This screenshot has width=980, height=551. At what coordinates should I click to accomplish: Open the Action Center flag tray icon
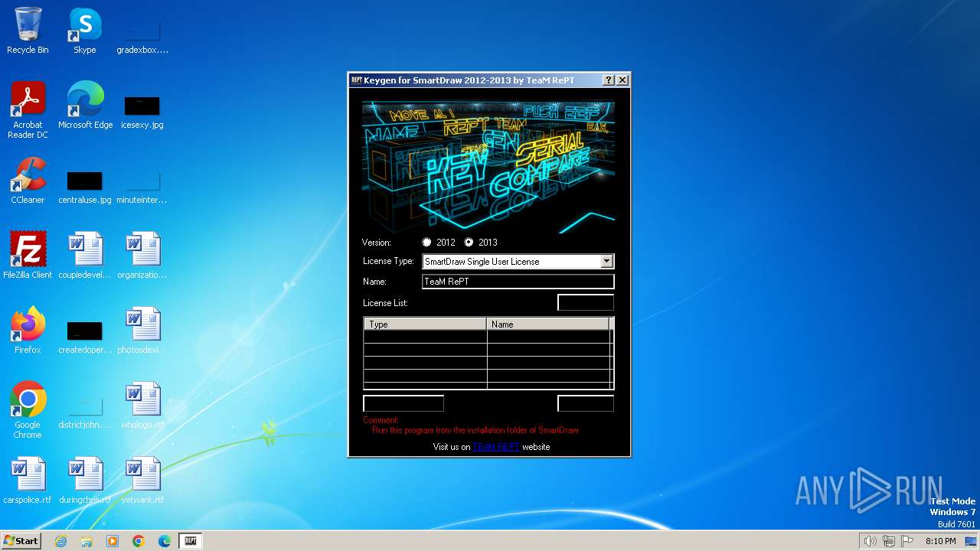pos(907,541)
